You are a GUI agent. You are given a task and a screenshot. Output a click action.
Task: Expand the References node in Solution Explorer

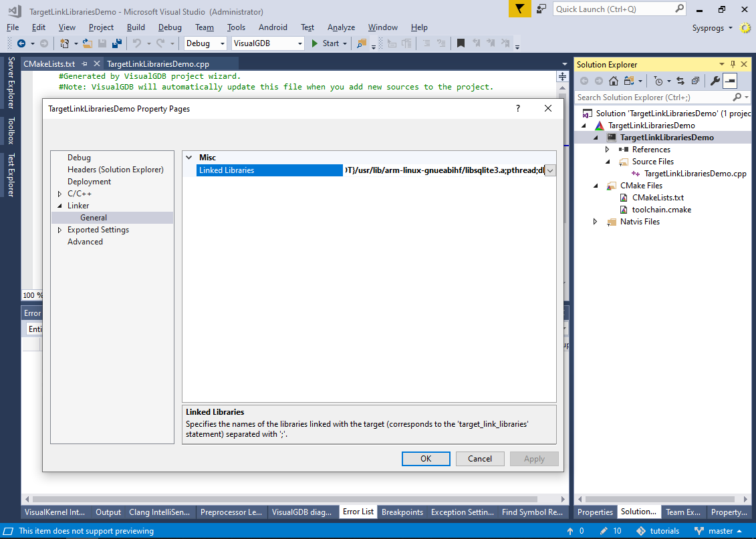(x=607, y=150)
